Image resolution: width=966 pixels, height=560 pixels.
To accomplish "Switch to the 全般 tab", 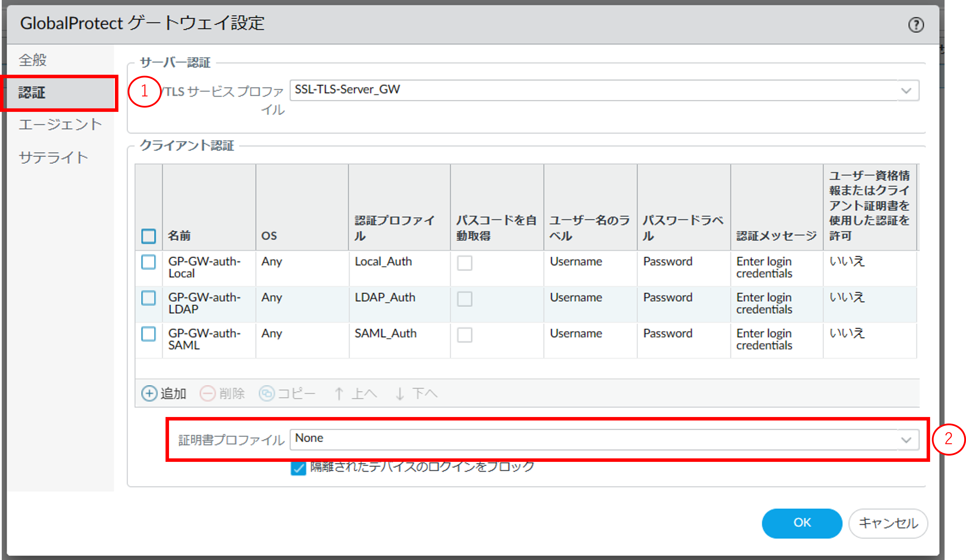I will click(x=33, y=60).
